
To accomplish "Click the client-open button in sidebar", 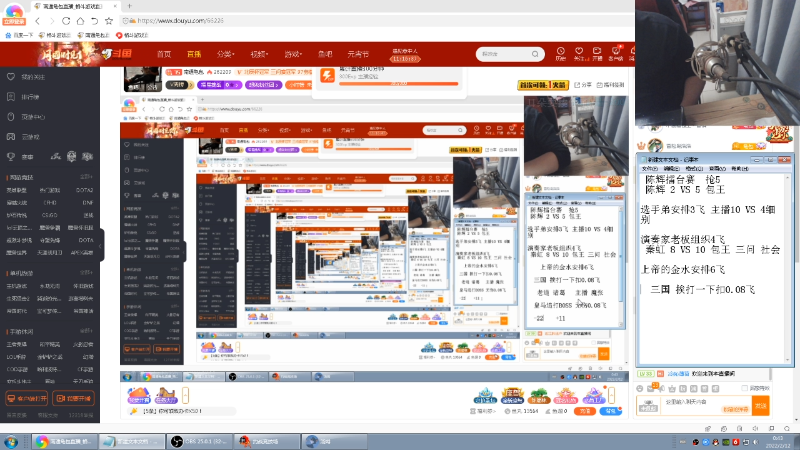I will point(27,398).
